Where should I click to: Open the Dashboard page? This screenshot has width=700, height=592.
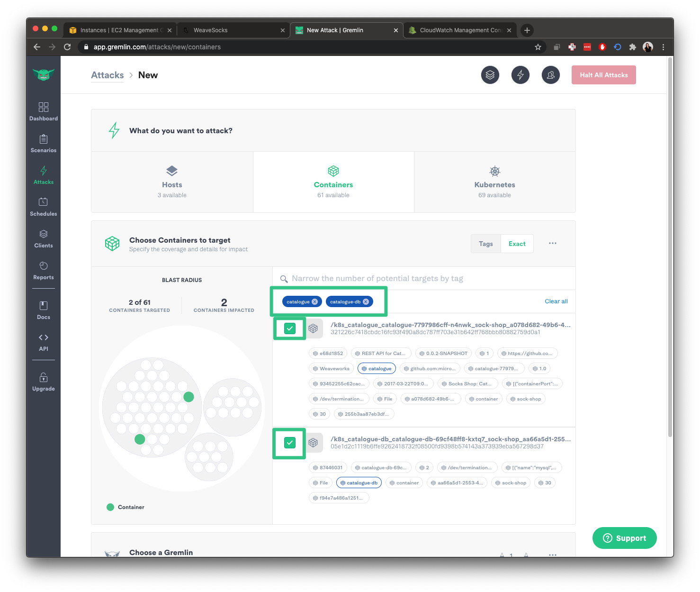tap(44, 111)
